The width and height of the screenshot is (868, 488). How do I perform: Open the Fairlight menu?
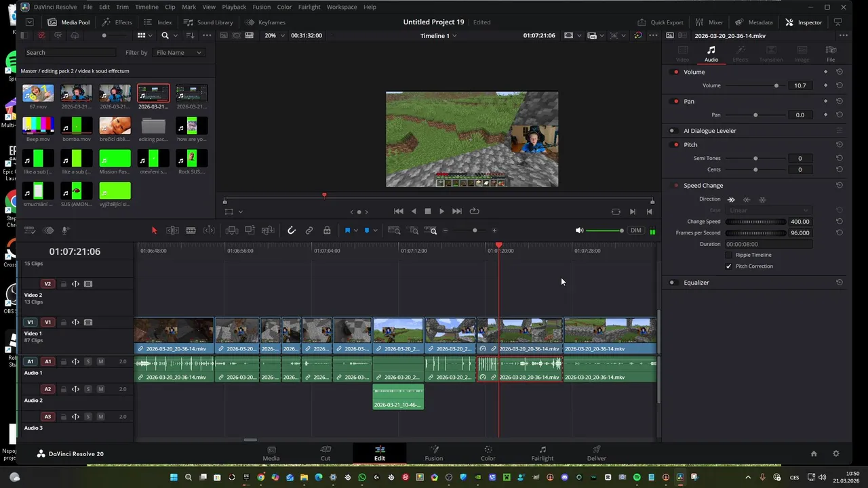point(309,7)
